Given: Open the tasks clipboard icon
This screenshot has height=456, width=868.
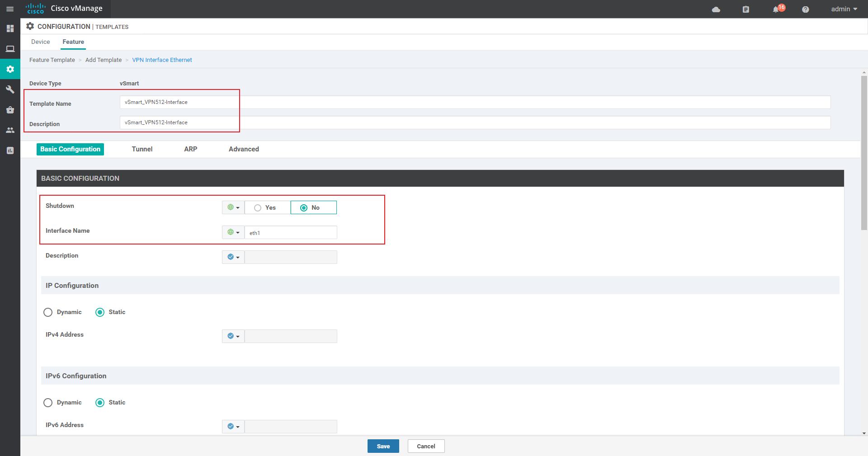Looking at the screenshot, I should [746, 9].
